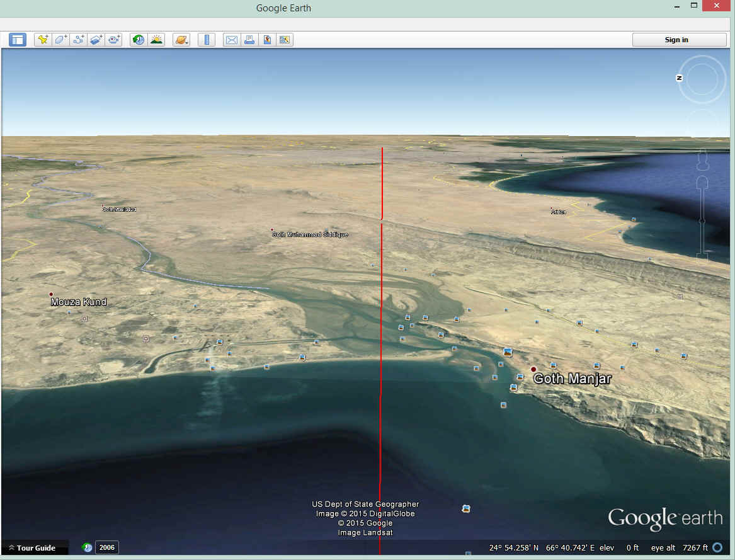The width and height of the screenshot is (735, 560).
Task: Toggle historical imagery clock in toolbar
Action: coord(139,40)
